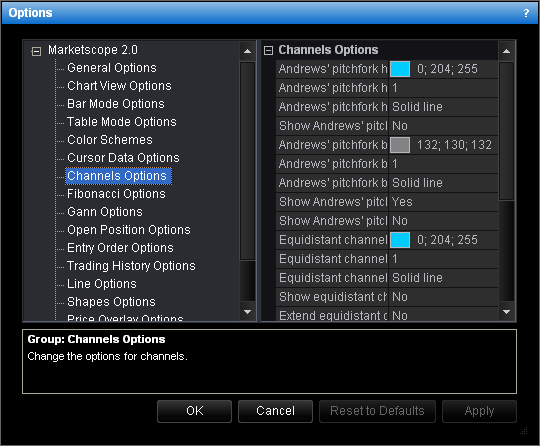The height and width of the screenshot is (446, 540).
Task: Click the Equidistant channel cyan color swatch
Action: click(x=400, y=240)
